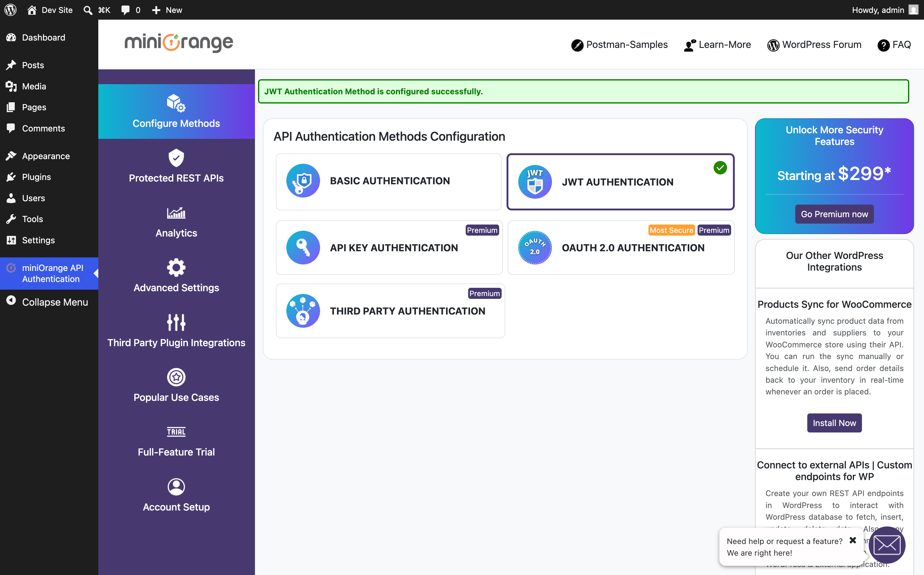Click the Plugins plug icon
924x575 pixels.
(x=11, y=177)
